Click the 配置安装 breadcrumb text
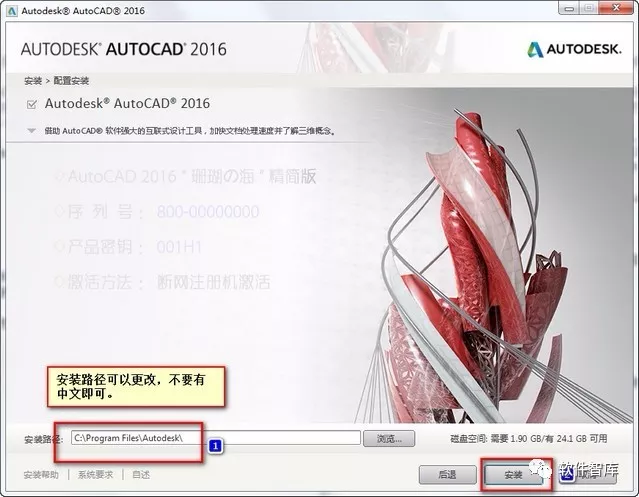 pos(71,81)
